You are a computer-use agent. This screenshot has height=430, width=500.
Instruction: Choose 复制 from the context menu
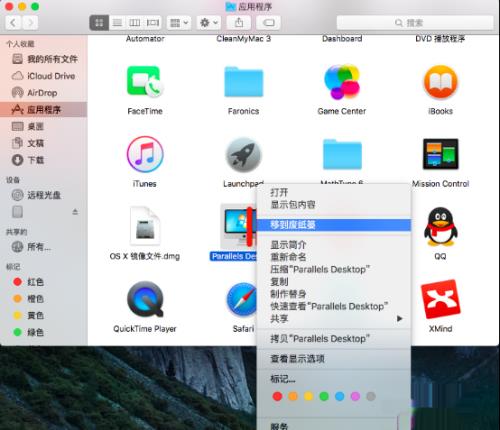[334, 282]
